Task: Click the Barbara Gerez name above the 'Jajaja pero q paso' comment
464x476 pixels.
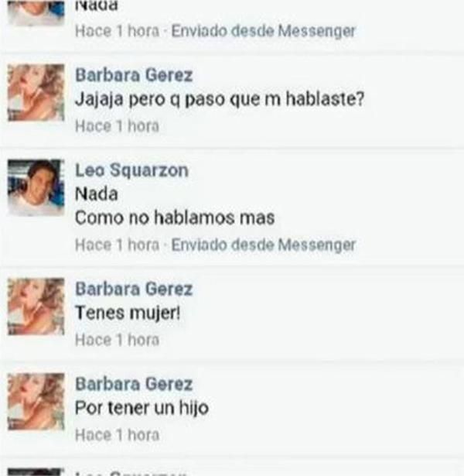Action: click(134, 75)
